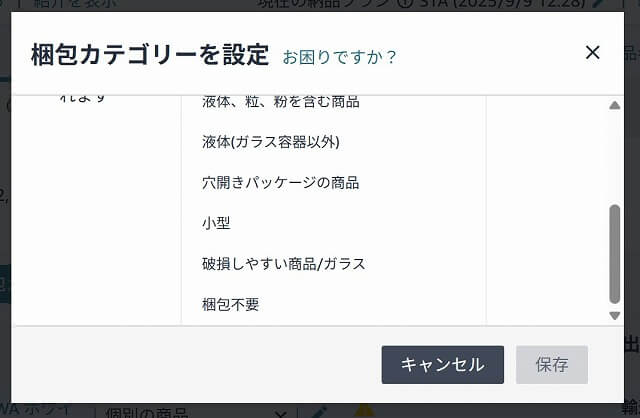Close the 梱包カテゴリーを設定 dialog
The height and width of the screenshot is (418, 640).
pos(592,53)
